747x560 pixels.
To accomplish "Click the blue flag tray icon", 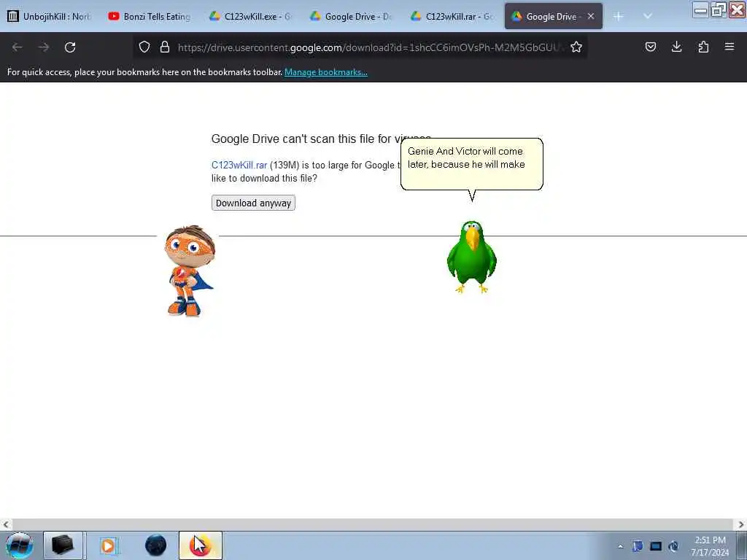I will pos(638,546).
